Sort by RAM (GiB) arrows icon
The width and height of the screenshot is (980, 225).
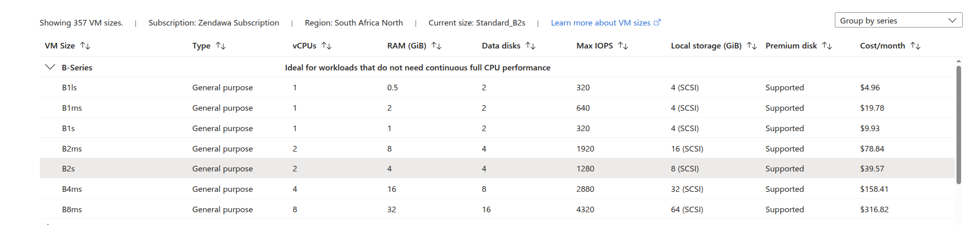coord(437,46)
